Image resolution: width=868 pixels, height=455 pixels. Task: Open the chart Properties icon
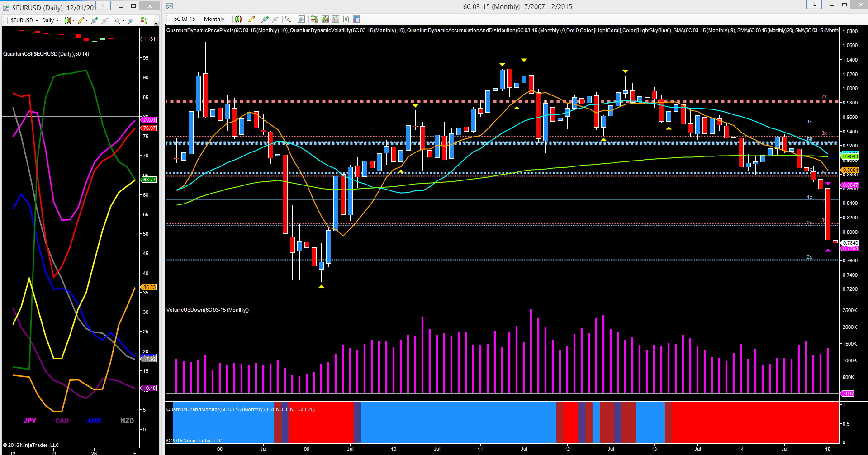pos(356,19)
